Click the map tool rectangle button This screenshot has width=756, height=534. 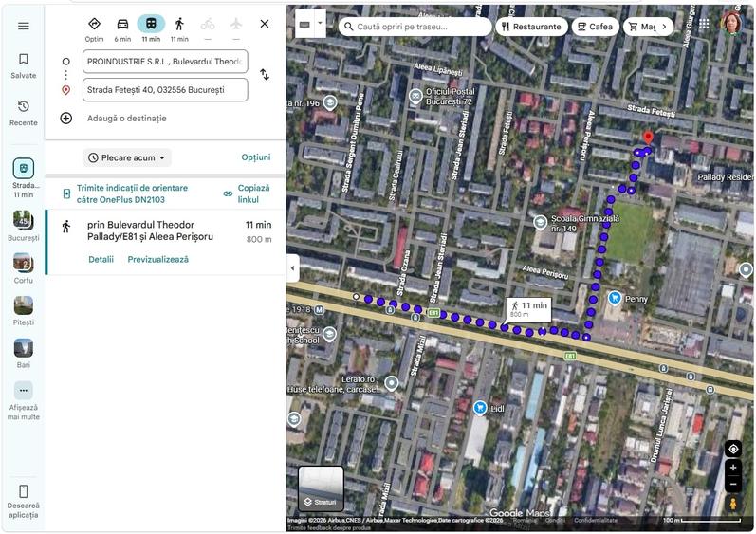pos(304,24)
